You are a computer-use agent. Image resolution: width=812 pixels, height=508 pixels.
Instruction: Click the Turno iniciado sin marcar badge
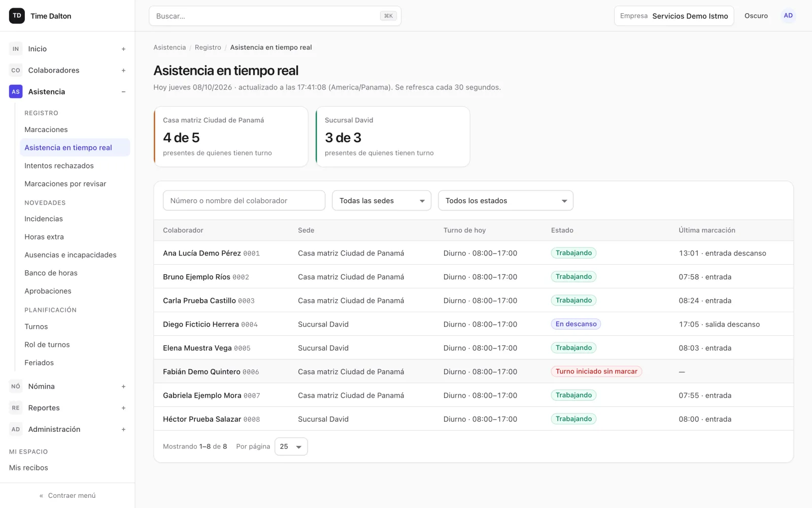click(596, 371)
